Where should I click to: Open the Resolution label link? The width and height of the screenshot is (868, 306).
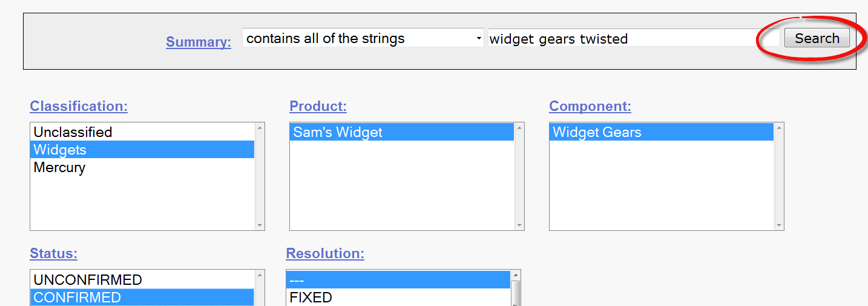coord(325,253)
